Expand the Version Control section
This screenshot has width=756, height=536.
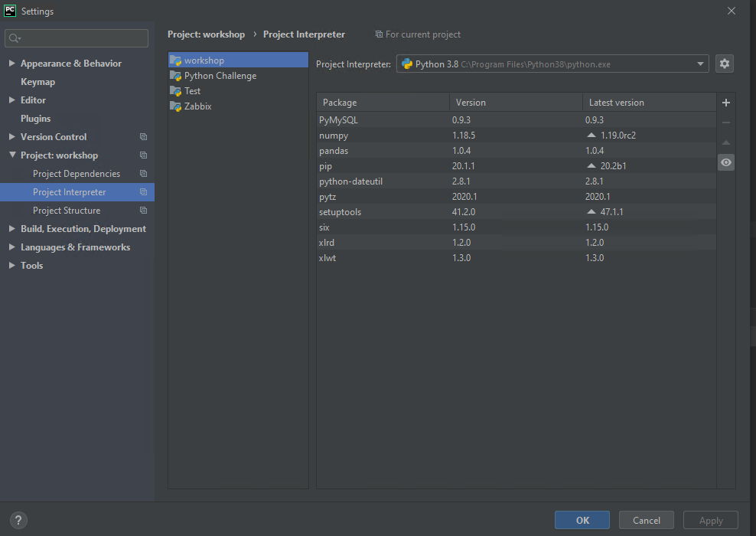(x=12, y=136)
